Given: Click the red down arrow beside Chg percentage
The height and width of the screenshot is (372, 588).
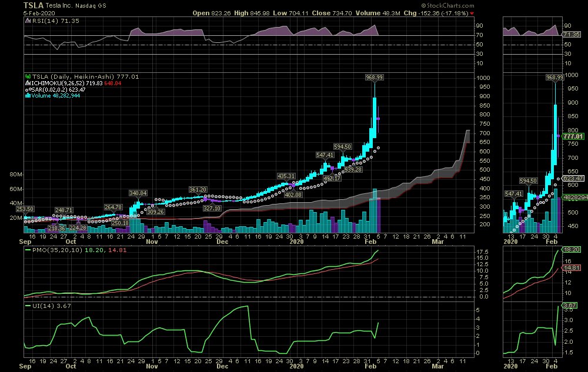Looking at the screenshot, I should point(472,14).
